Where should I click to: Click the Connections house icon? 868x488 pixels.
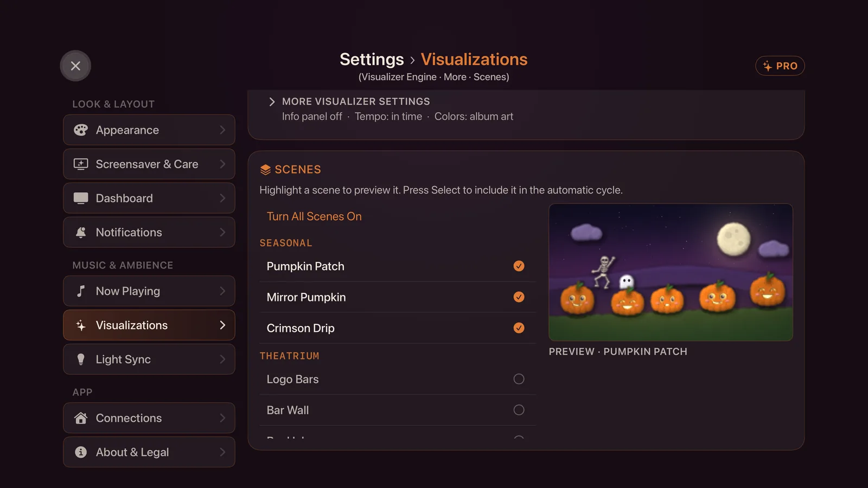[81, 418]
